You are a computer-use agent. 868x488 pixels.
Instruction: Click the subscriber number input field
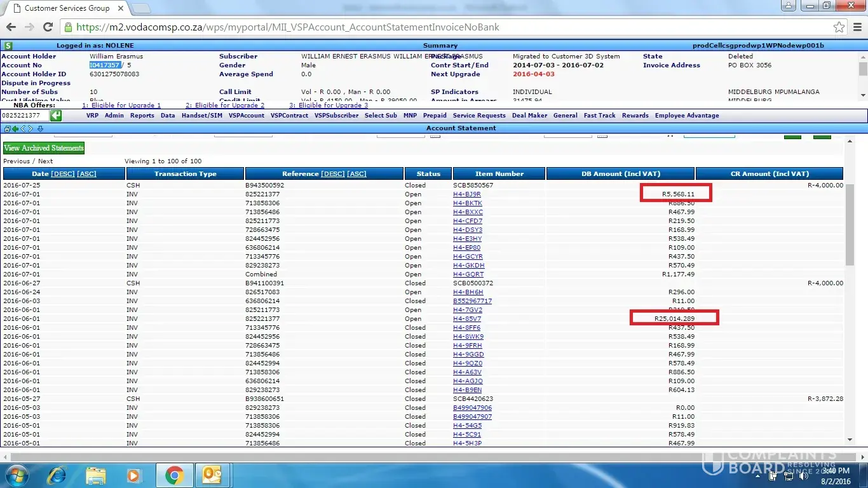[24, 116]
